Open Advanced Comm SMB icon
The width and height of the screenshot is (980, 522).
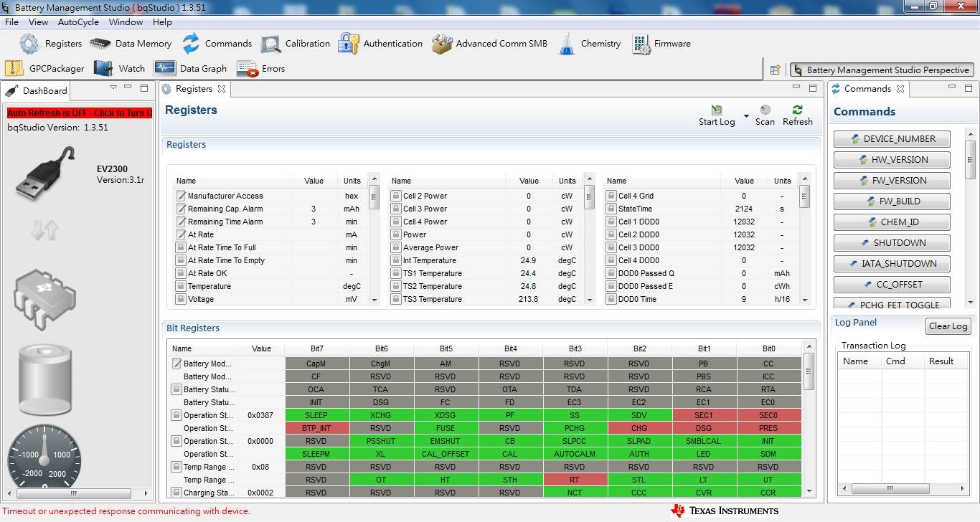pos(442,44)
